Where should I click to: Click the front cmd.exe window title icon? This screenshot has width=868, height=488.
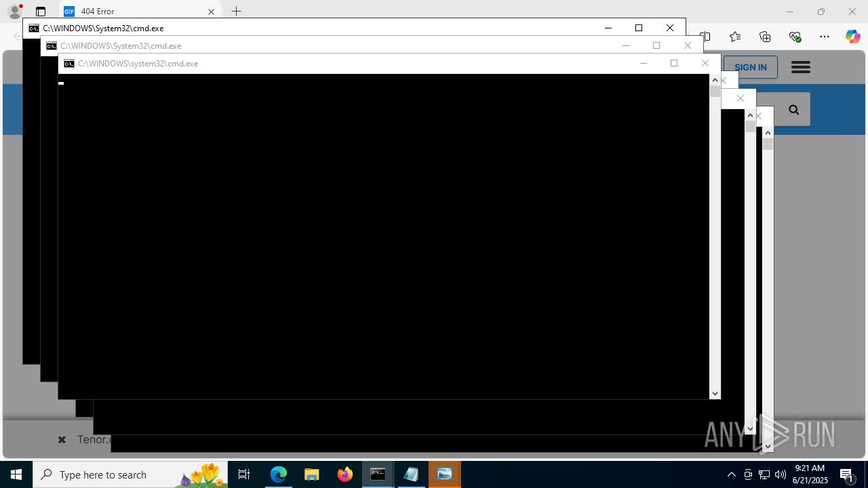69,64
